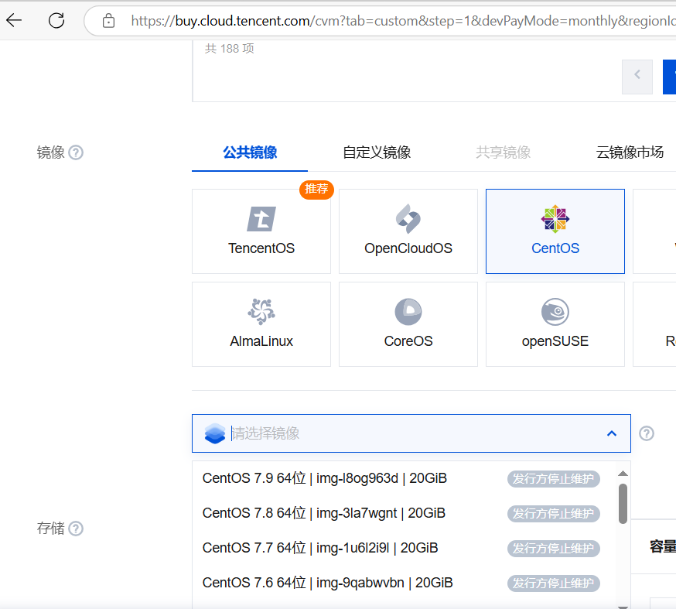The width and height of the screenshot is (676, 616).
Task: Click the 发行方停止维护 tag on CentOS 7.8
Action: point(553,514)
